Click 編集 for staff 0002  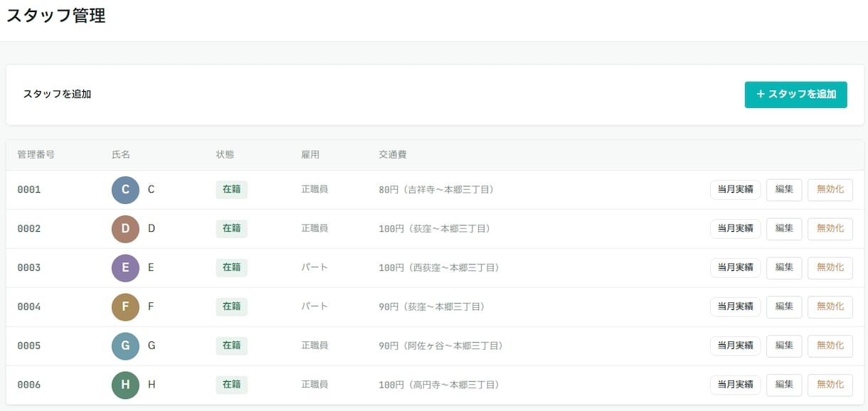point(784,229)
